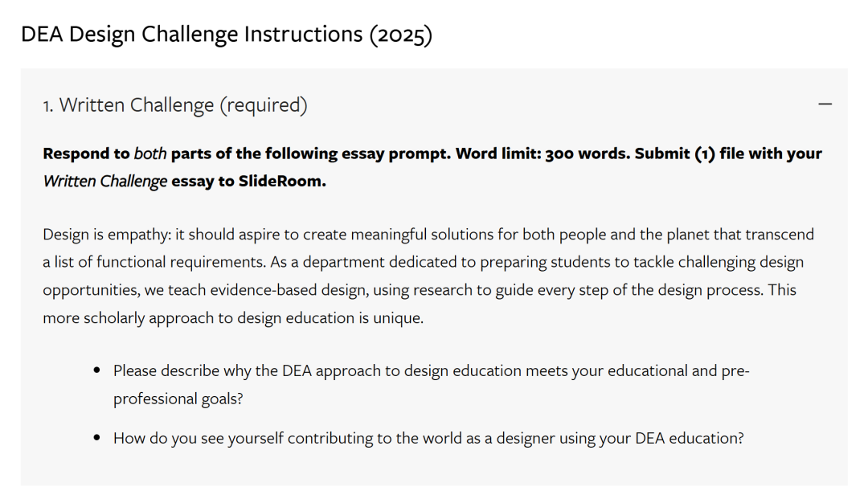This screenshot has width=868, height=499.
Task: Click the bullet dot before 'How do you see'
Action: pos(97,438)
